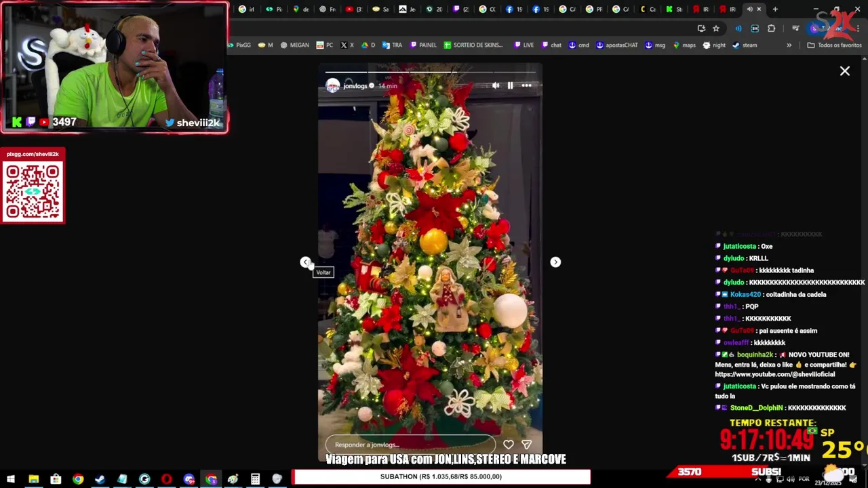The width and height of the screenshot is (868, 488).
Task: Open the TRA bookmark
Action: (392, 45)
